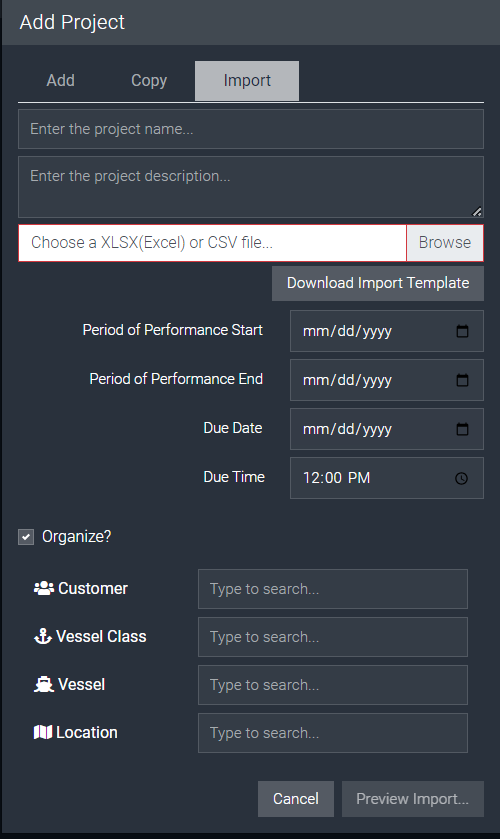Select the Import tab
This screenshot has width=500, height=839.
(x=247, y=81)
